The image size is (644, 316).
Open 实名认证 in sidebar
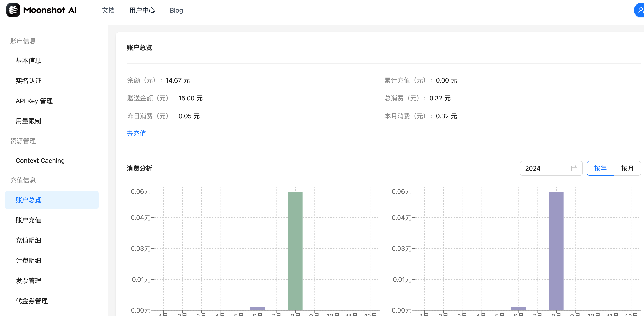click(28, 81)
